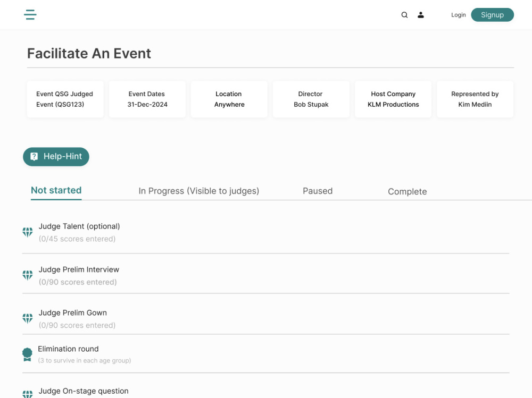Open Judge On-stage question item
The width and height of the screenshot is (532, 398).
tap(265, 391)
